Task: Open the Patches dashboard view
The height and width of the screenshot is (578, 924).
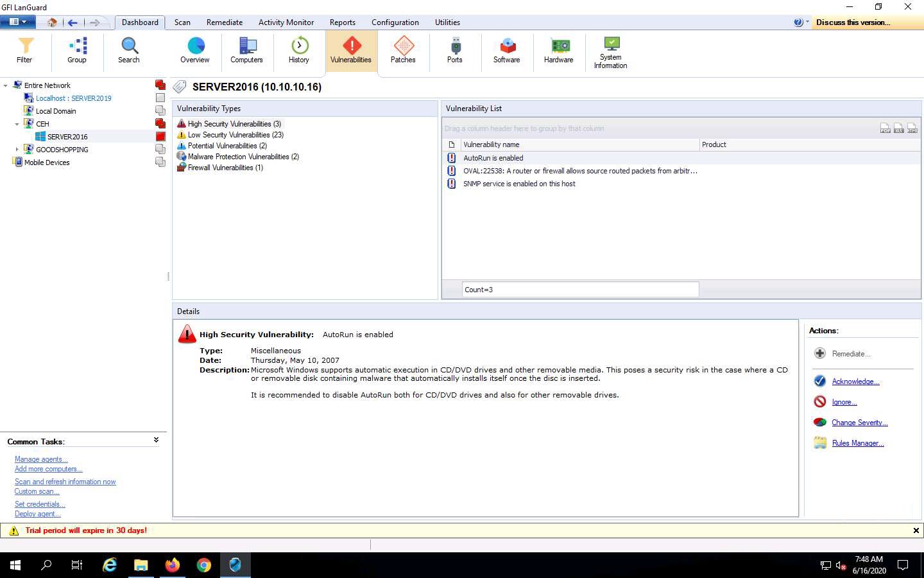Action: 403,50
